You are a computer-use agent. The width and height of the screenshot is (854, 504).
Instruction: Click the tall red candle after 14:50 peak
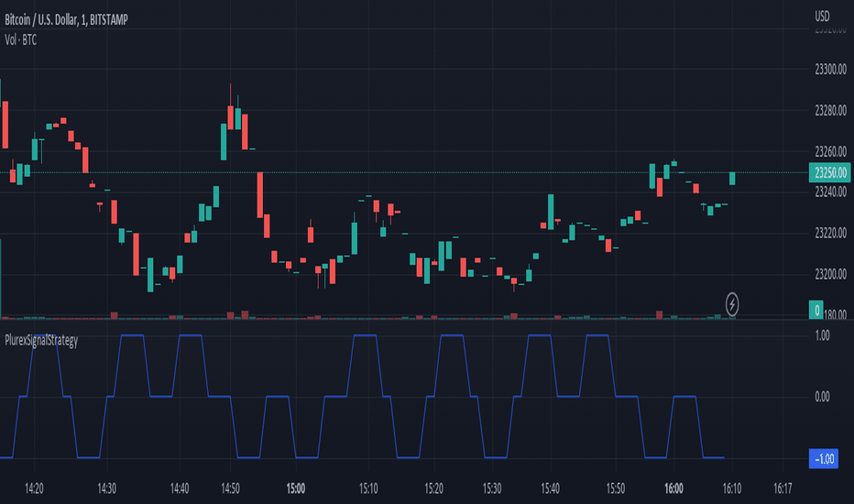(x=260, y=195)
